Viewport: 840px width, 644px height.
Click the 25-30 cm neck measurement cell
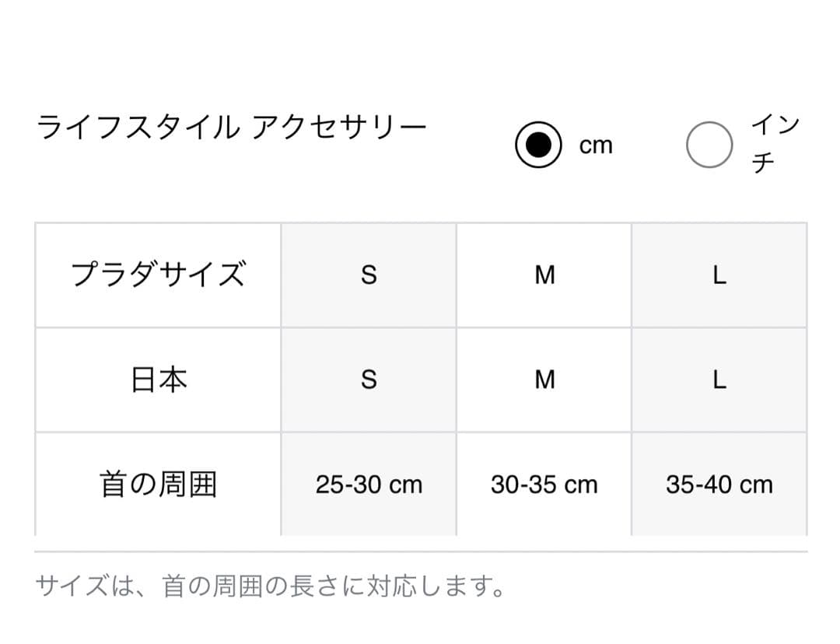click(x=369, y=485)
